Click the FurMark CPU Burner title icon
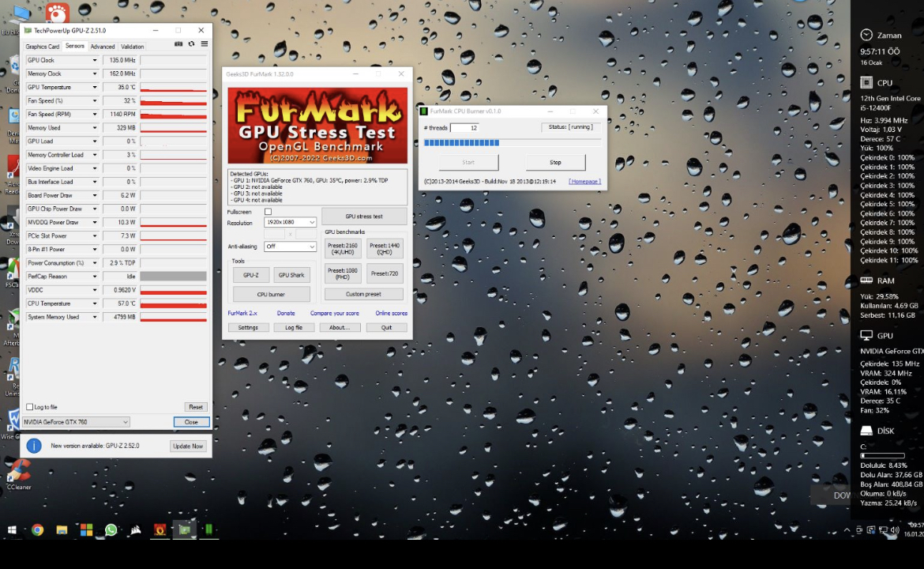This screenshot has width=924, height=569. pyautogui.click(x=423, y=111)
